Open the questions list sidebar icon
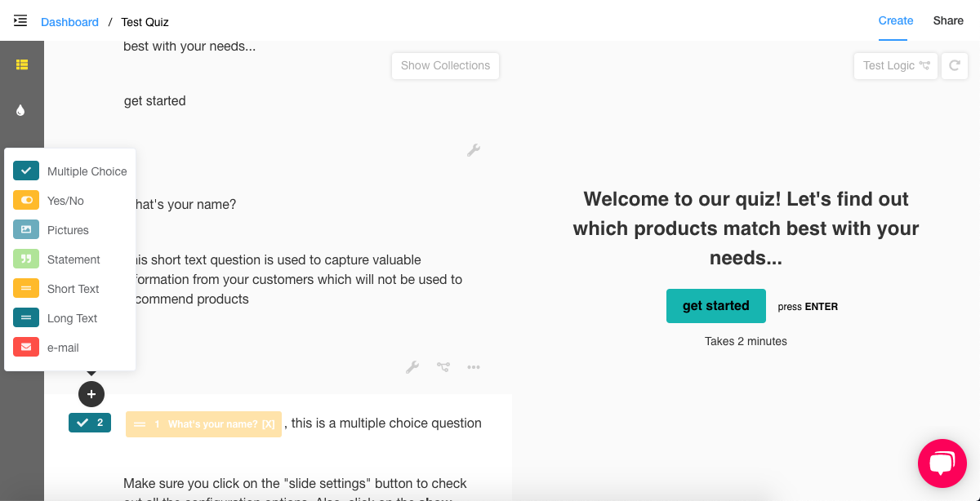This screenshot has width=980, height=501. [22, 64]
